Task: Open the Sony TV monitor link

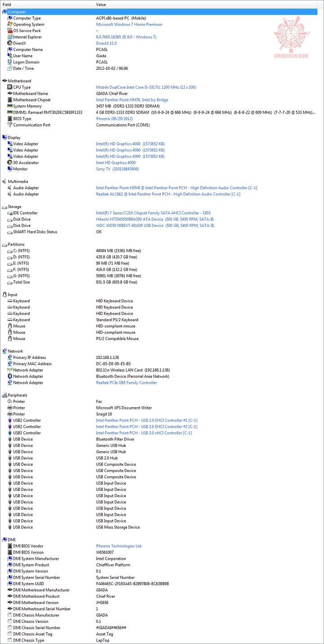Action: point(117,169)
